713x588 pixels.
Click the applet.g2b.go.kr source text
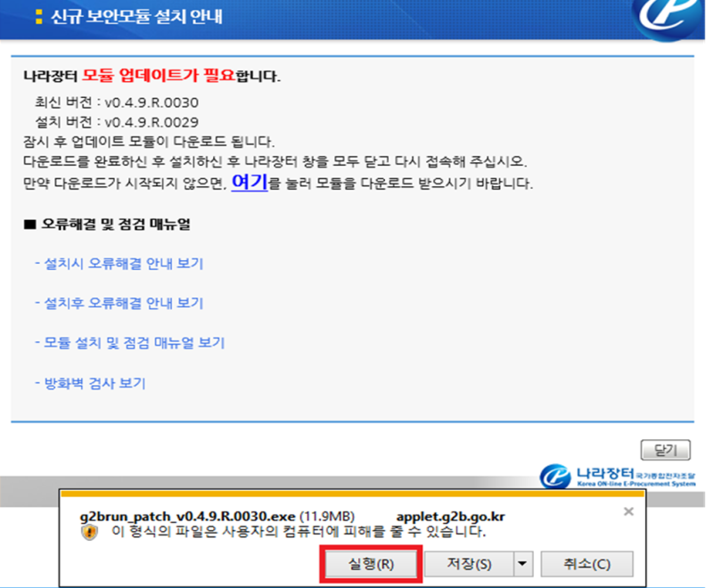[451, 517]
